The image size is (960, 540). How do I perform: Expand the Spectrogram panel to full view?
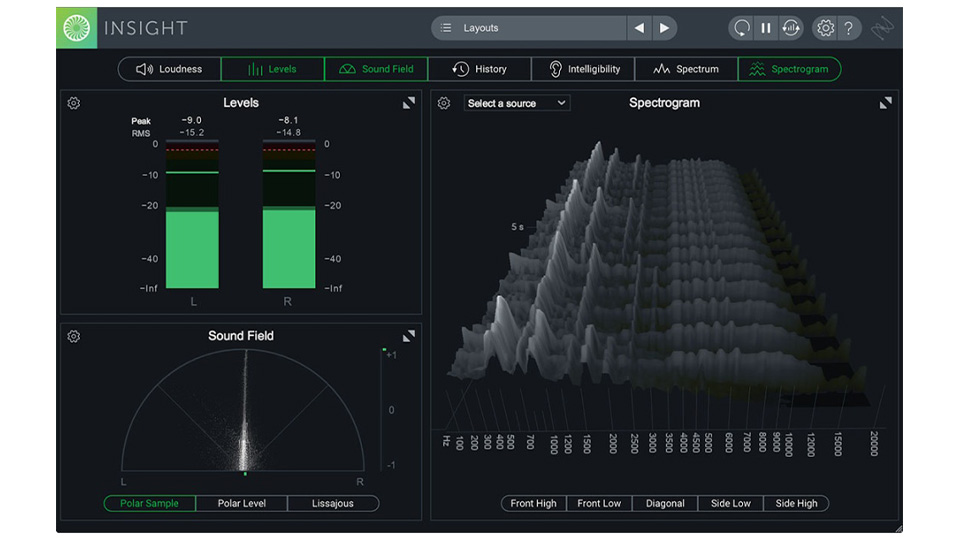point(885,103)
